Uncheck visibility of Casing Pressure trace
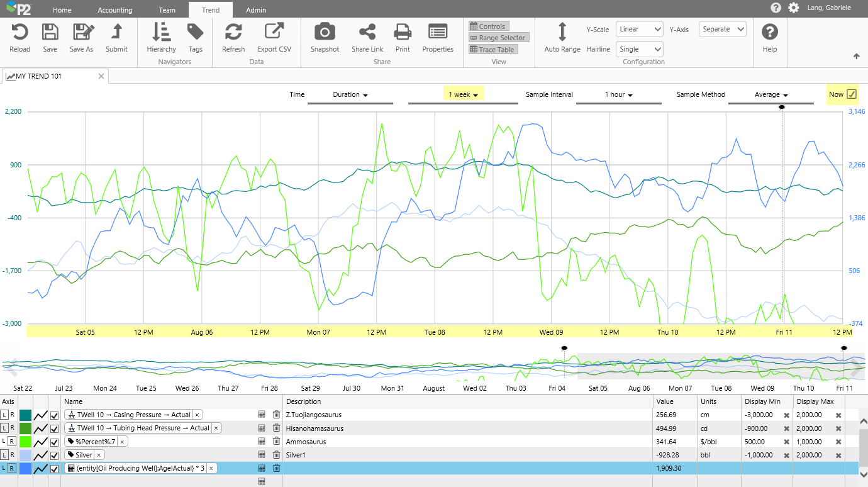The height and width of the screenshot is (487, 868). 54,415
